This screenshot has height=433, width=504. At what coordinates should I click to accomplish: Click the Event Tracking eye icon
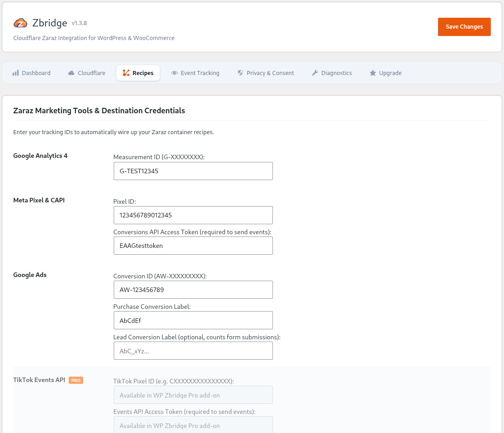(x=174, y=73)
